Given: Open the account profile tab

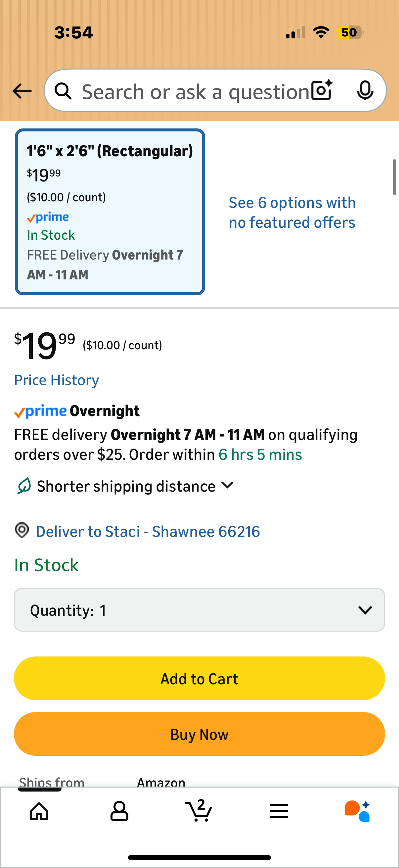Looking at the screenshot, I should click(119, 811).
